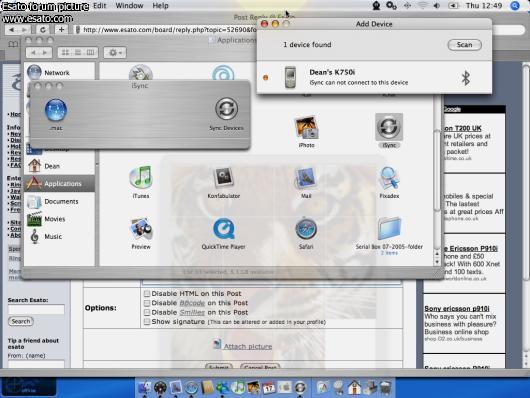Open the Help menu
Viewport: 530px width, 398px height.
(160, 6)
